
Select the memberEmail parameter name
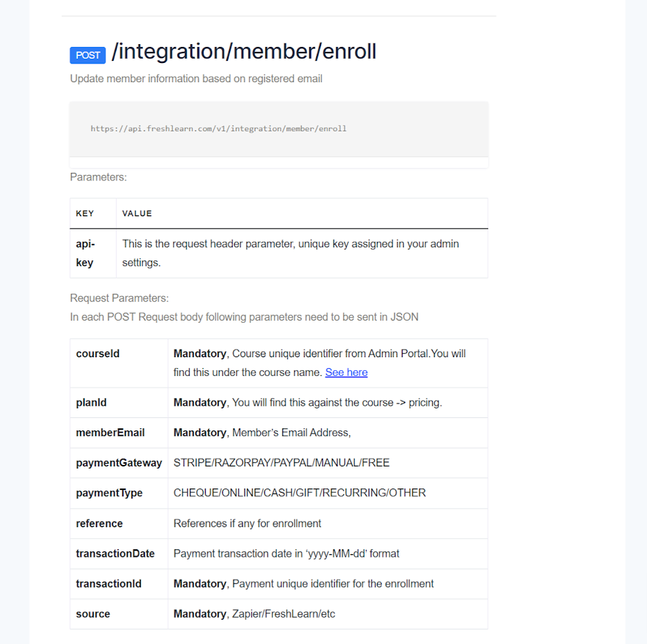pos(110,433)
